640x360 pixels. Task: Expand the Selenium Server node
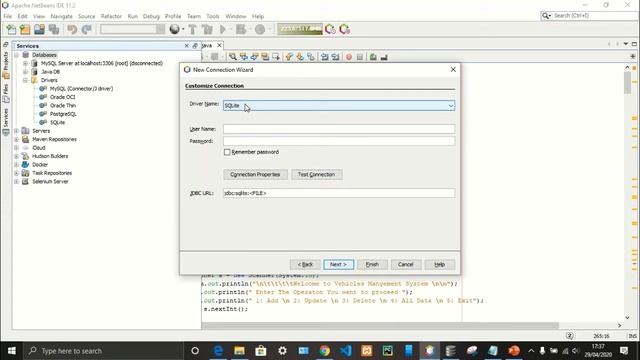click(x=17, y=181)
